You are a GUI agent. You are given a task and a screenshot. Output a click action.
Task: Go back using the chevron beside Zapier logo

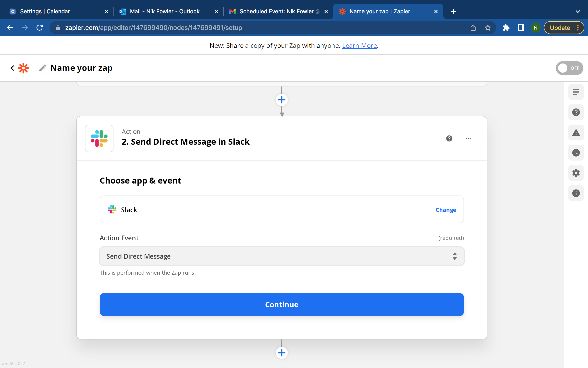click(12, 68)
